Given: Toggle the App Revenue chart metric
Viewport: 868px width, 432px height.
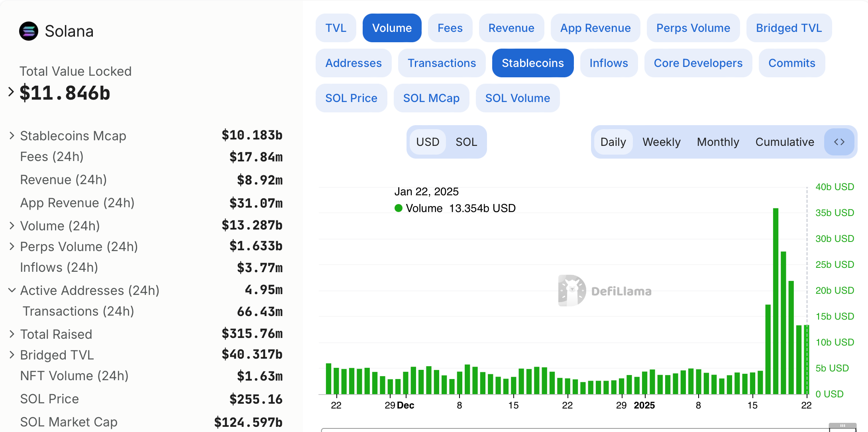Looking at the screenshot, I should coord(595,28).
